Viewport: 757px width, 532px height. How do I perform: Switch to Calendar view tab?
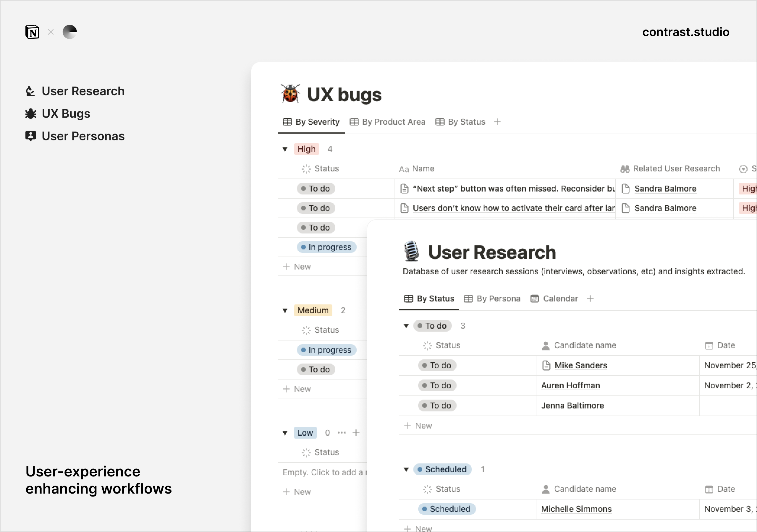click(554, 299)
